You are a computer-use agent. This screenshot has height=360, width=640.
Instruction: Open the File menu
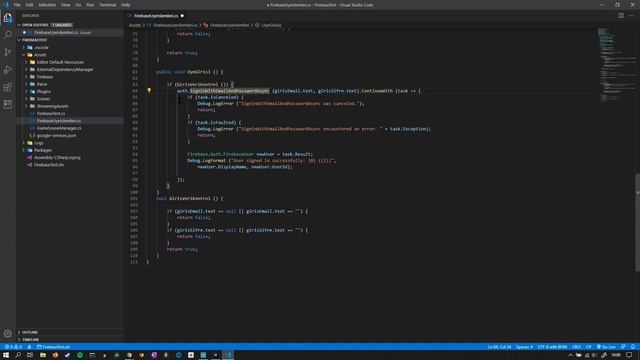tap(17, 5)
